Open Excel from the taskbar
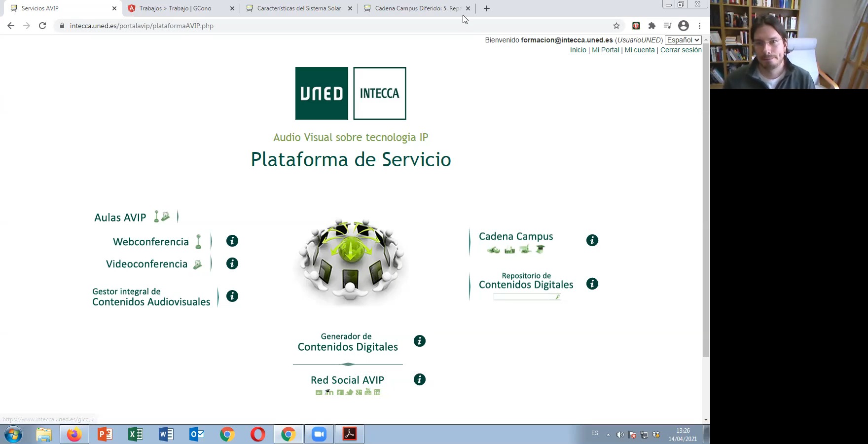 (x=136, y=434)
